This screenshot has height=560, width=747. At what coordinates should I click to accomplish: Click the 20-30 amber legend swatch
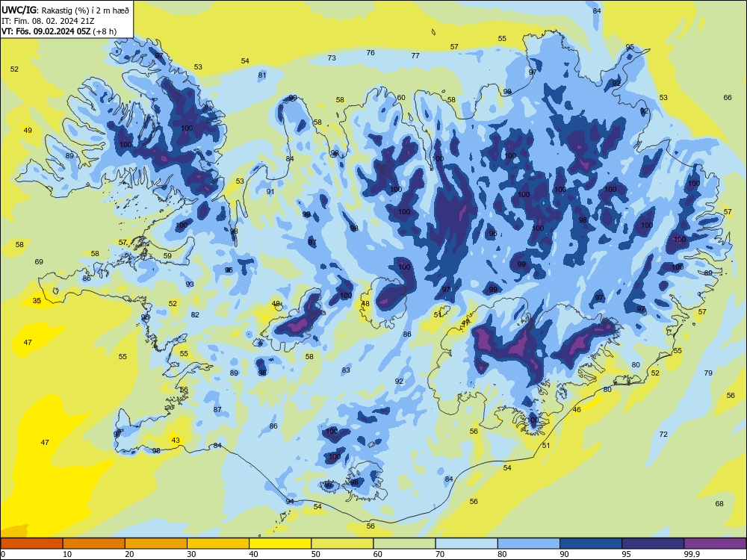[x=156, y=544]
